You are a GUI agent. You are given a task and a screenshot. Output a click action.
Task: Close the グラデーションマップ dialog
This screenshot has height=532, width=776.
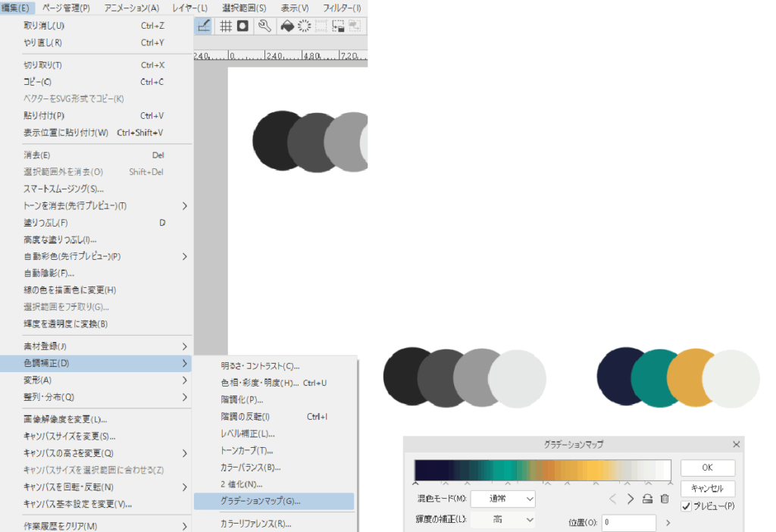tap(737, 444)
